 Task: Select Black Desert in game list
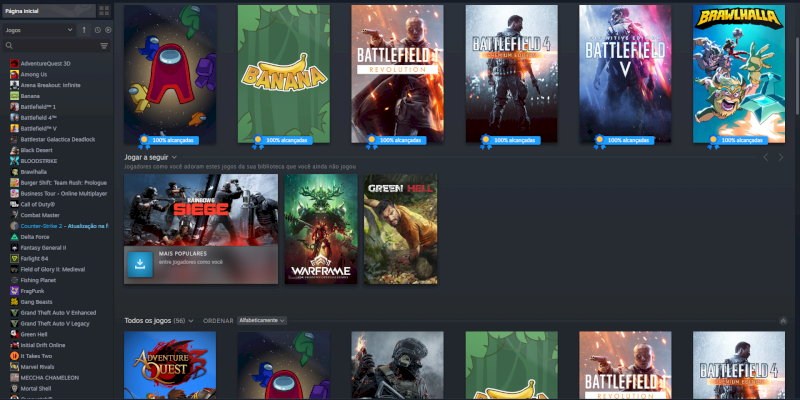coord(37,150)
